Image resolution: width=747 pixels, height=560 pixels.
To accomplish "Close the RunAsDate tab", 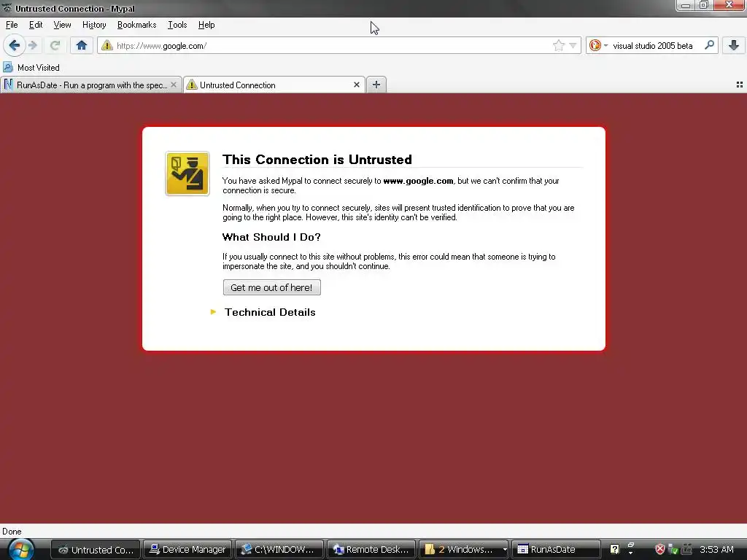I will click(x=174, y=85).
